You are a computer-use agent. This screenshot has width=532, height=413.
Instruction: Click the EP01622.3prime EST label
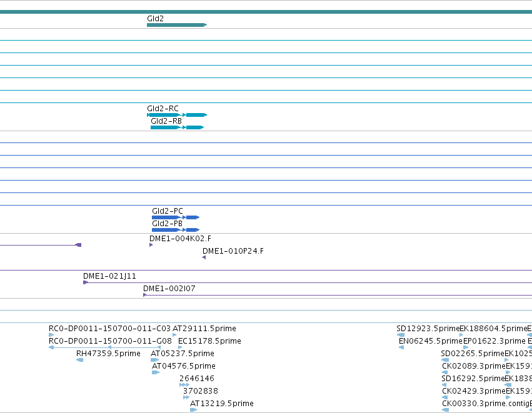click(494, 341)
